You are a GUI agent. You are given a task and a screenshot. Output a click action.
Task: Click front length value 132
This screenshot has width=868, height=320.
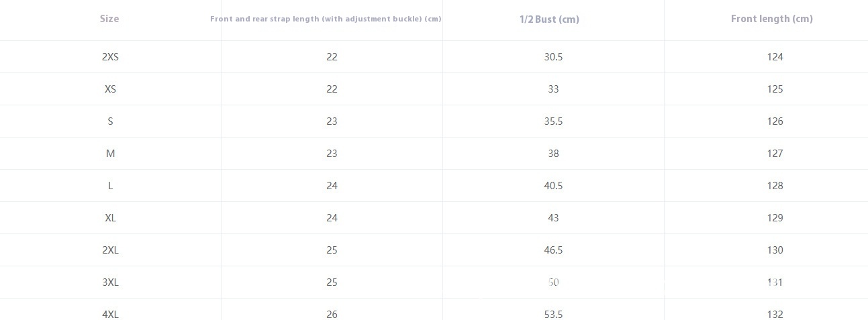775,314
